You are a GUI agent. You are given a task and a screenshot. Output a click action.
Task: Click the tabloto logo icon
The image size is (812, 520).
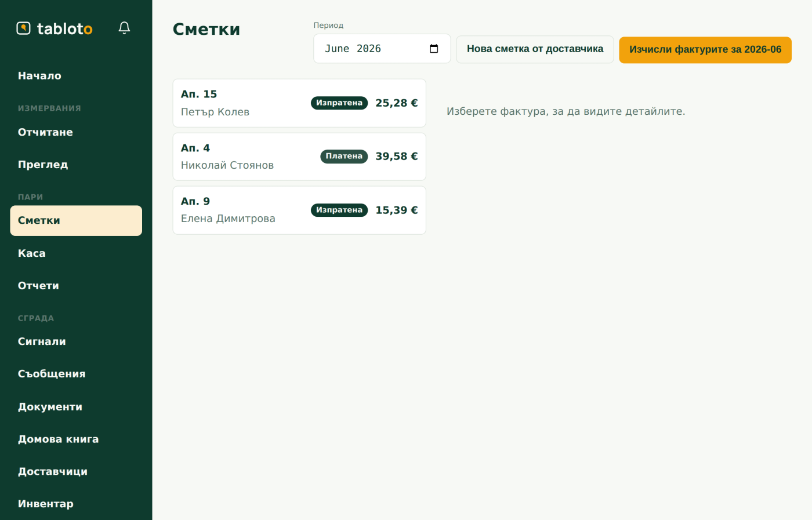pyautogui.click(x=23, y=28)
